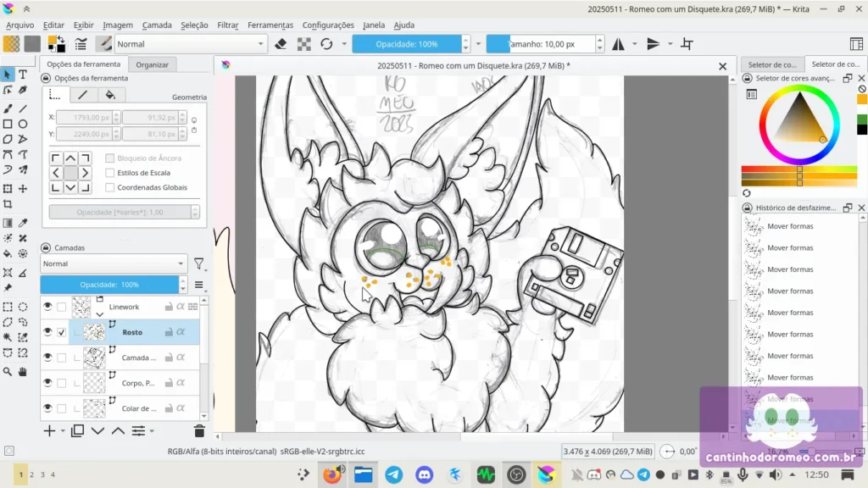The image size is (868, 488).
Task: Select the Zoom magnifier tool
Action: click(8, 372)
